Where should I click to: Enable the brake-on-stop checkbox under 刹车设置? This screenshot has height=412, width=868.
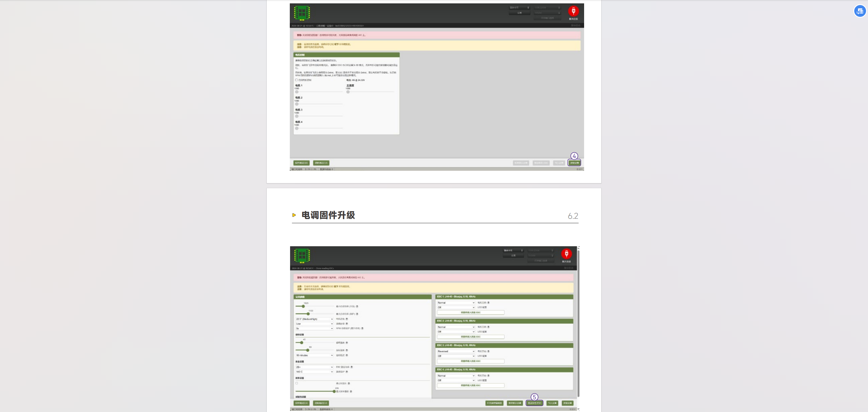(297, 383)
